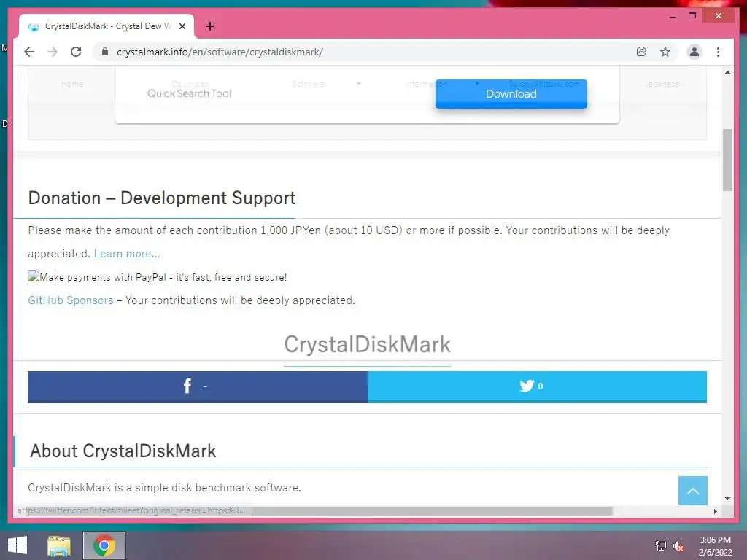
Task: Share on Twitter button
Action: point(538,386)
